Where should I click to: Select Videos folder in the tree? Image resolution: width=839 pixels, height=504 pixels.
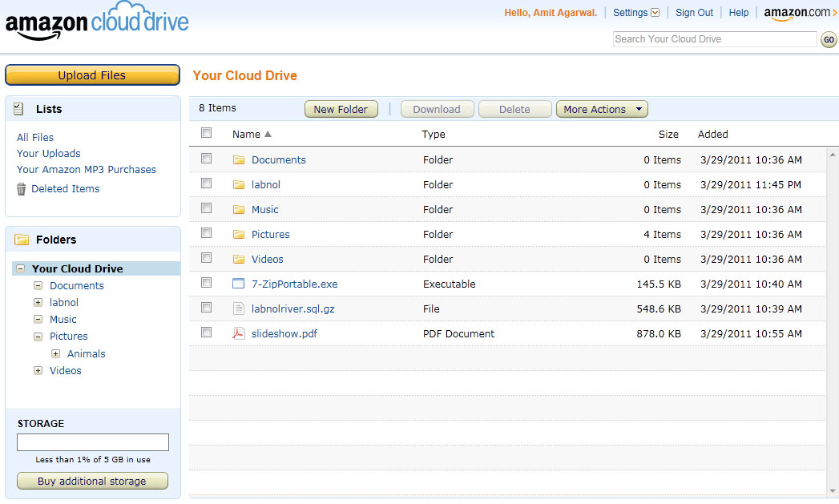pyautogui.click(x=66, y=371)
